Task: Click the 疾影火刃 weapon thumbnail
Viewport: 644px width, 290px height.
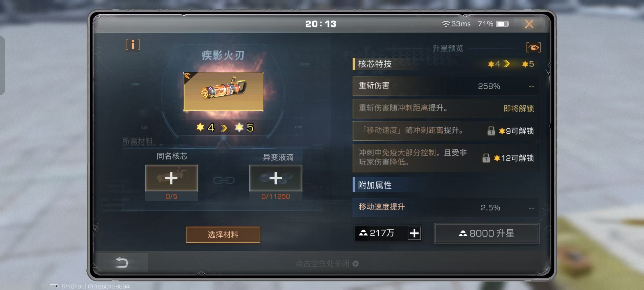Action: point(224,92)
